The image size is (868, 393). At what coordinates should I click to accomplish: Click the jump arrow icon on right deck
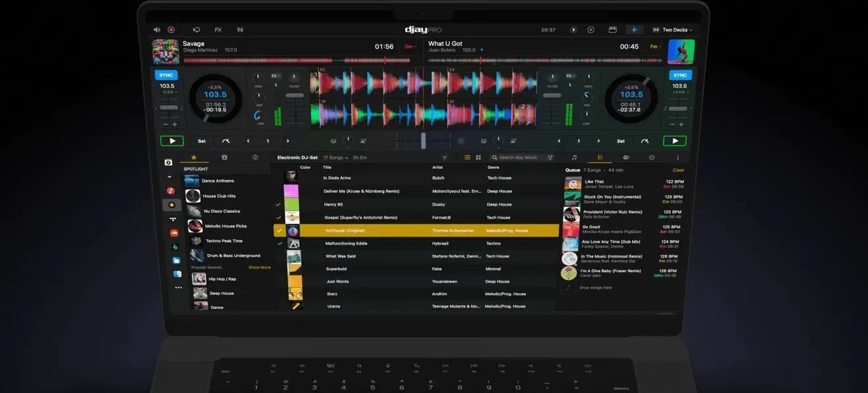[x=645, y=141]
